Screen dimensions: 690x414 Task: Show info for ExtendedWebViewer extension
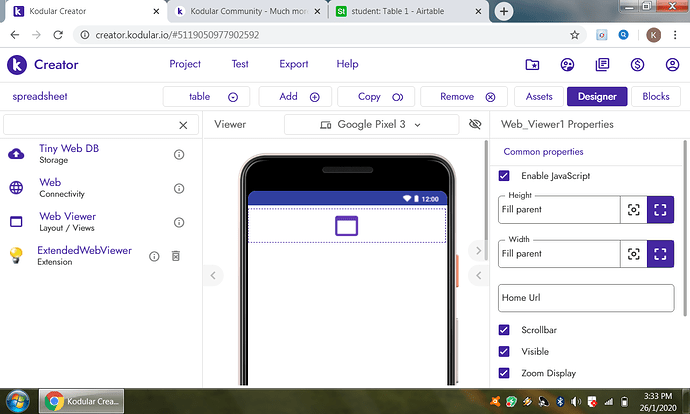coord(154,256)
